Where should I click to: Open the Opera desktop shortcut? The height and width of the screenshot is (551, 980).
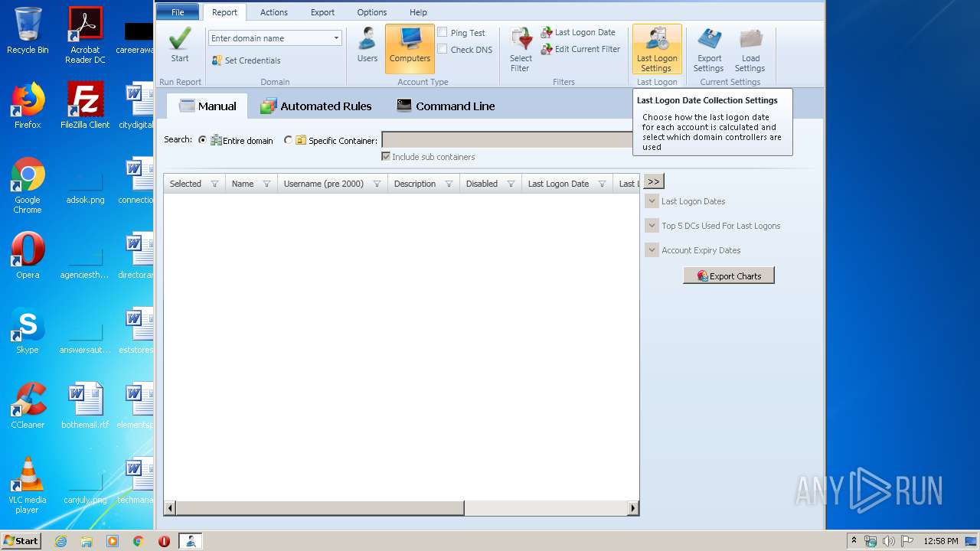(28, 256)
